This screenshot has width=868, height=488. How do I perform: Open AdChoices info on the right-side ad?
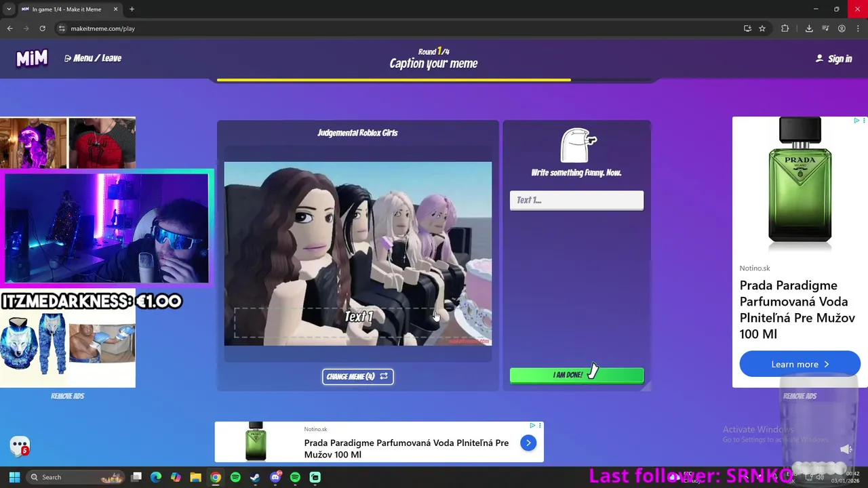click(x=857, y=121)
